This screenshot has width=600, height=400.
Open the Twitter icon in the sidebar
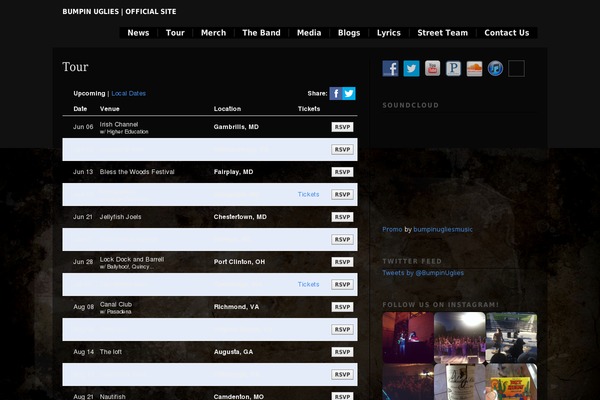point(411,69)
